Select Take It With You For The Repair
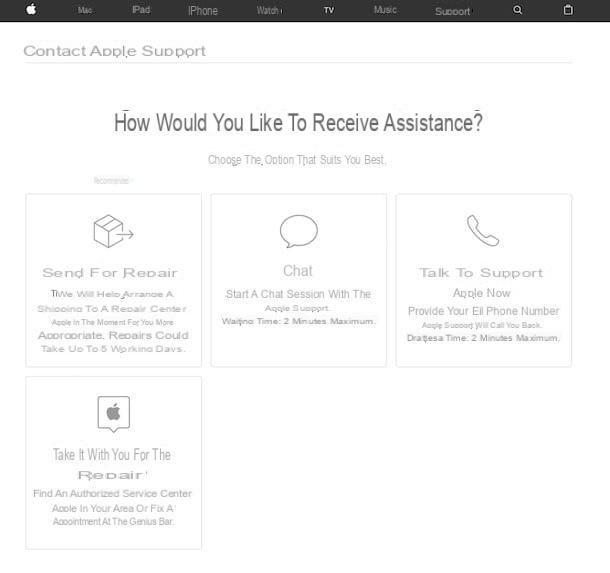610x573 pixels. point(112,464)
